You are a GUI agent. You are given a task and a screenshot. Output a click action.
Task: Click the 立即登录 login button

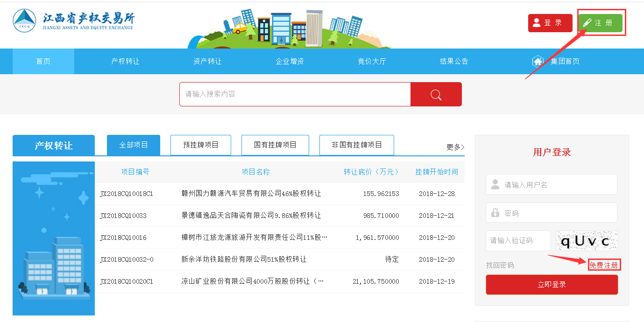(552, 284)
